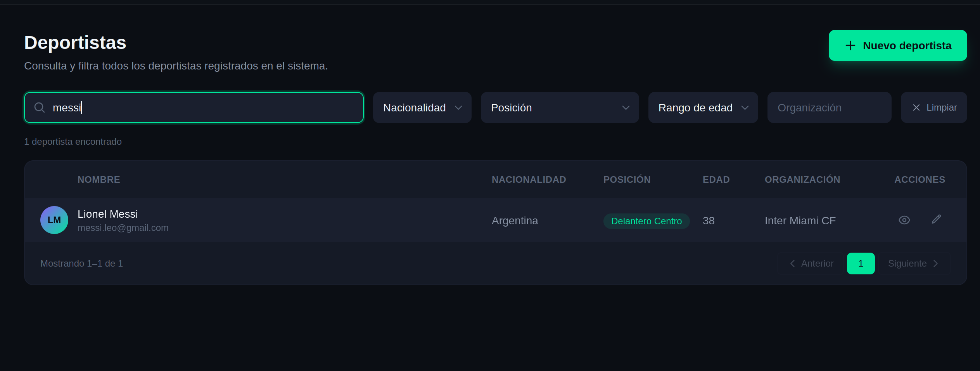The height and width of the screenshot is (371, 980).
Task: Edit Lionel Messi using the pencil icon
Action: coord(936,220)
